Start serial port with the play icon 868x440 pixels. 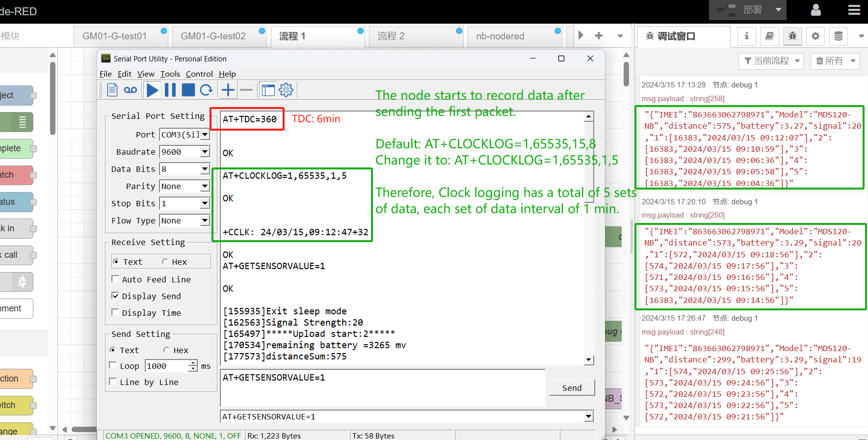(153, 90)
